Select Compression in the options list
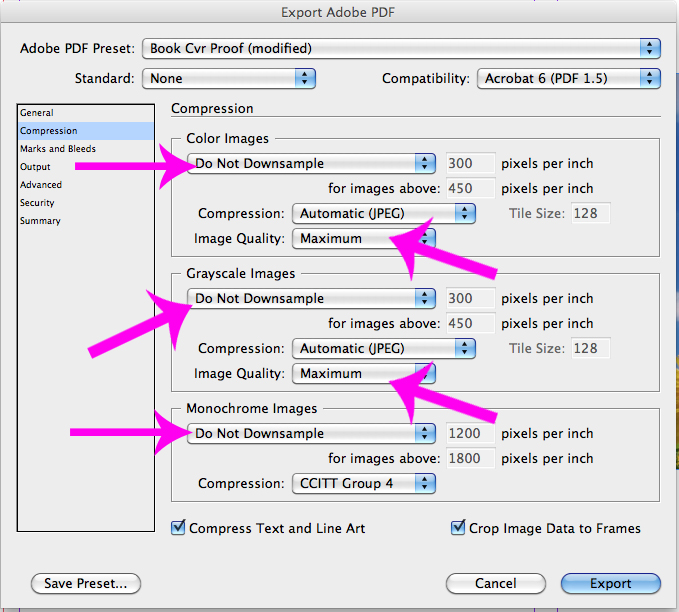 [x=86, y=131]
